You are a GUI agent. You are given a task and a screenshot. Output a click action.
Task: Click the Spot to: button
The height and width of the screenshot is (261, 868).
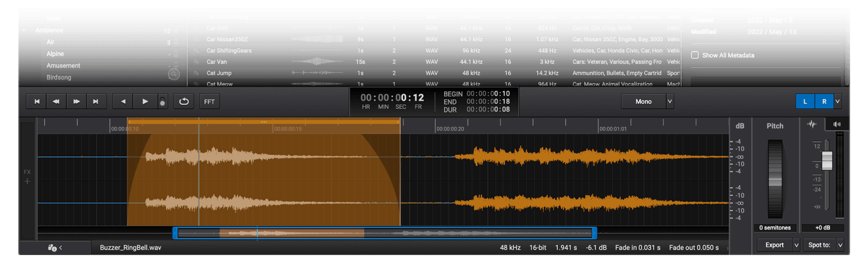click(819, 244)
